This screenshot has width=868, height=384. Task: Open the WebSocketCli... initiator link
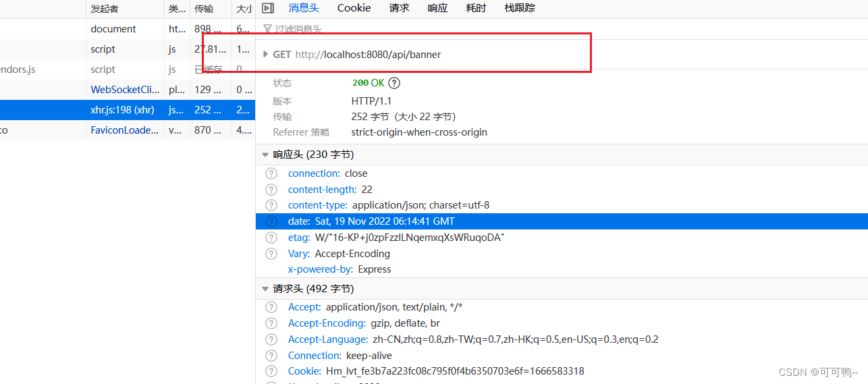(125, 90)
